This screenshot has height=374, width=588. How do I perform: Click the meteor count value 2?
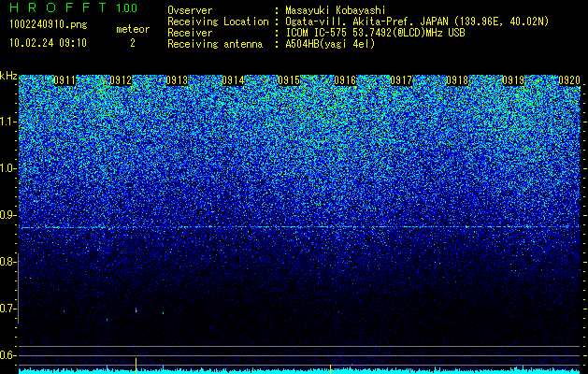pyautogui.click(x=133, y=43)
